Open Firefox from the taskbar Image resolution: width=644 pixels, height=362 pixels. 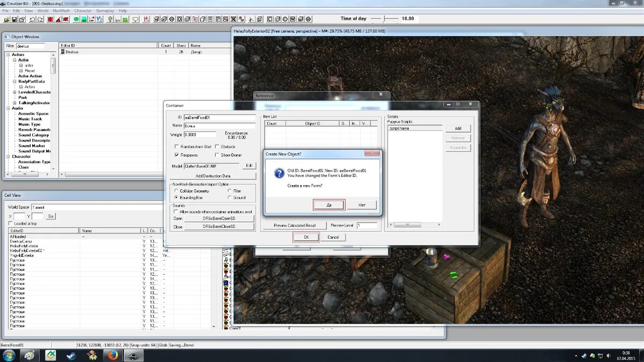[112, 356]
